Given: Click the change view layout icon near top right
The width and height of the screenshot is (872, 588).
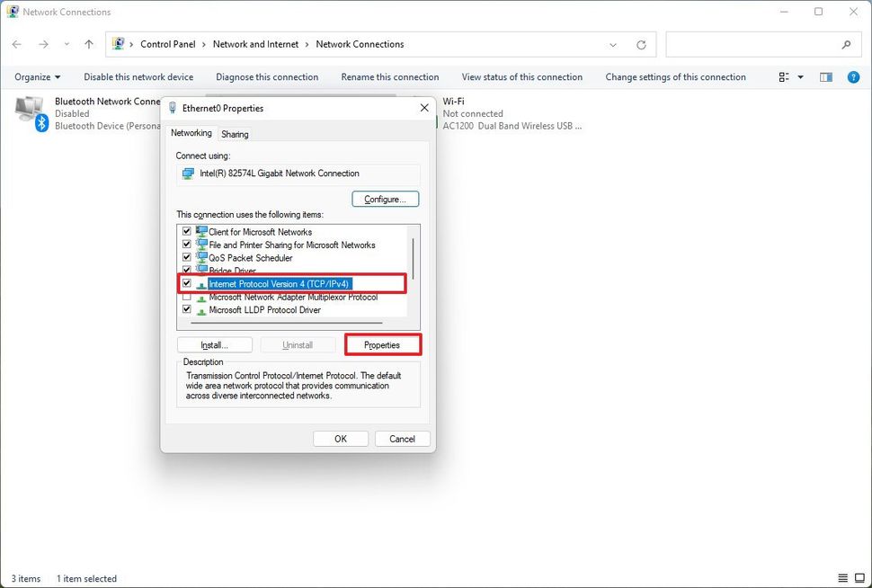Looking at the screenshot, I should click(784, 76).
